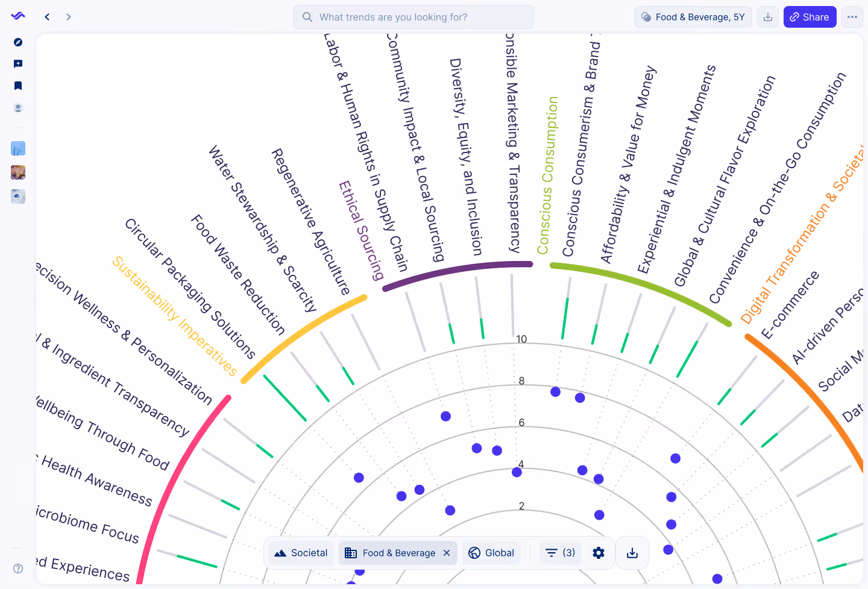This screenshot has width=868, height=589.
Task: Select the Societal filter chip
Action: [x=301, y=553]
